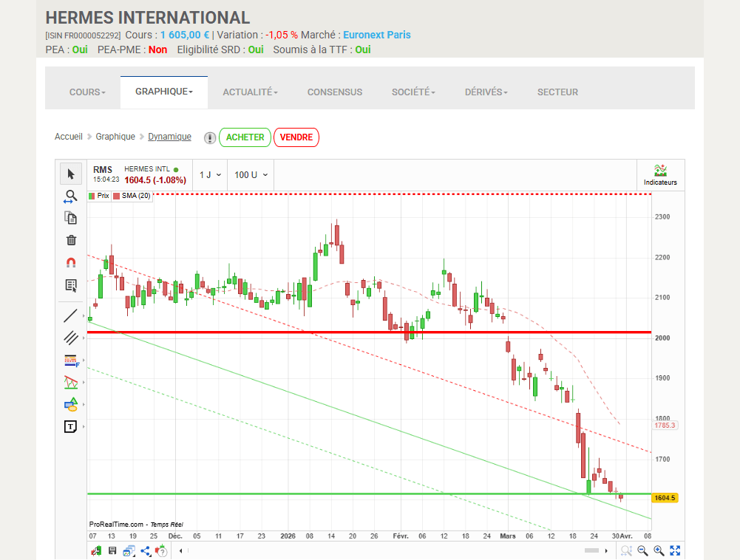This screenshot has width=740, height=560.
Task: Open the object list tool
Action: tap(71, 285)
